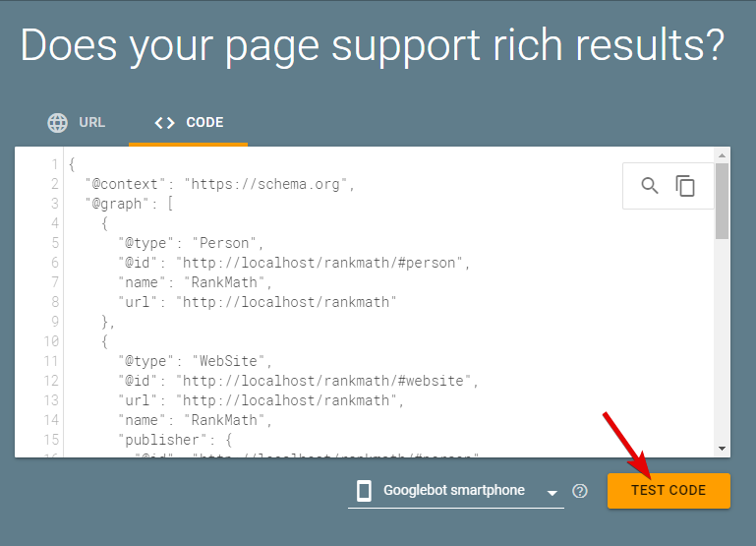Viewport: 756px width, 546px height.
Task: Select the CODE tab
Action: (189, 123)
